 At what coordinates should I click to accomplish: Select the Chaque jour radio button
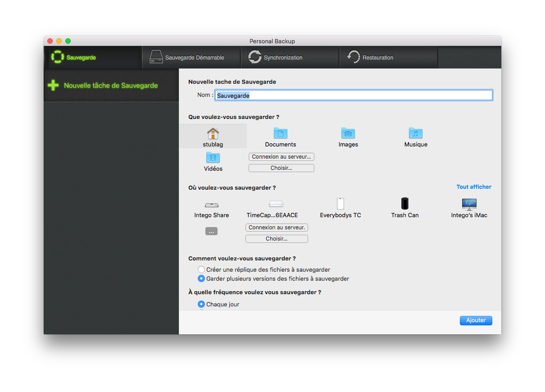pos(201,304)
